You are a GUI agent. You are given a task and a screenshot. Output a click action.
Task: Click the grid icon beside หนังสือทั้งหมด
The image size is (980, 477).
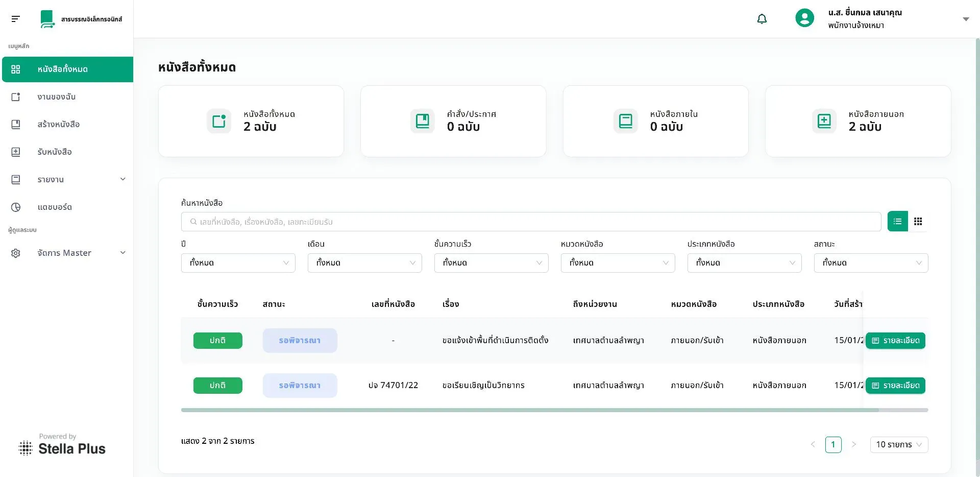[16, 69]
